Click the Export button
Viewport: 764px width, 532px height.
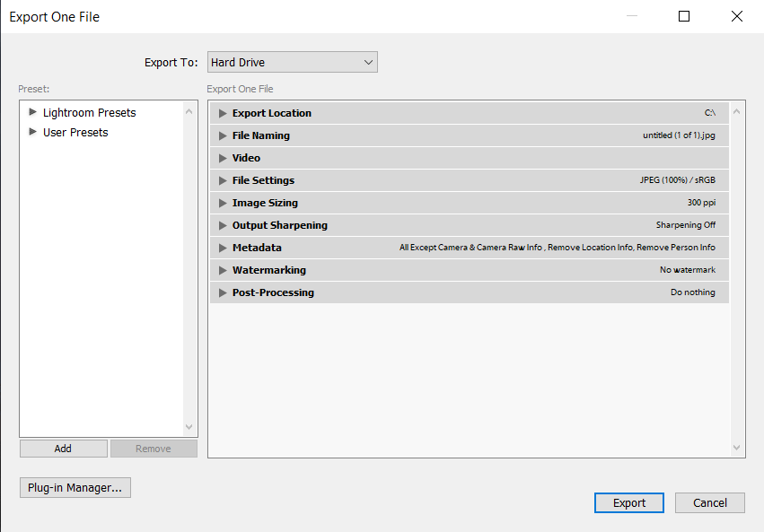pos(628,502)
